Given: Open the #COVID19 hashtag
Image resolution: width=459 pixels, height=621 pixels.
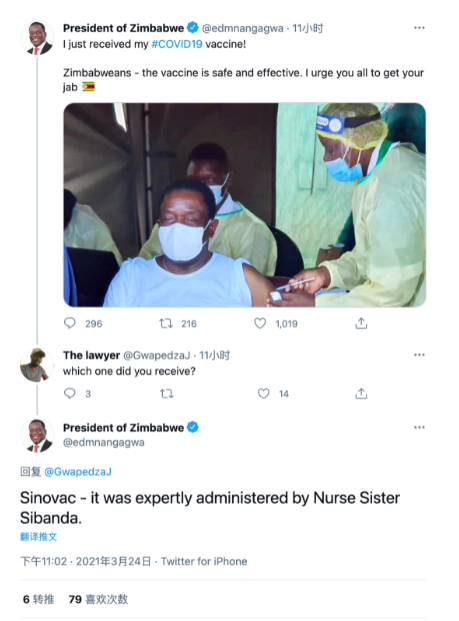Looking at the screenshot, I should pos(177,44).
